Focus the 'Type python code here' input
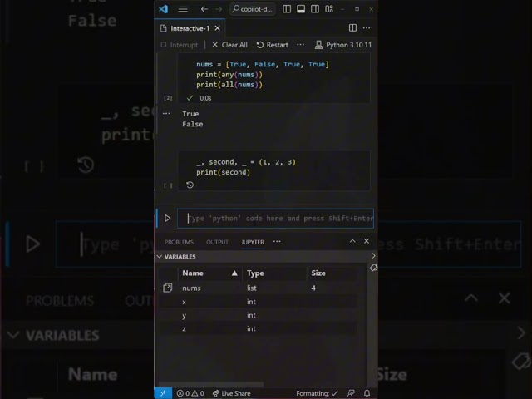The image size is (532, 399). coord(275,218)
